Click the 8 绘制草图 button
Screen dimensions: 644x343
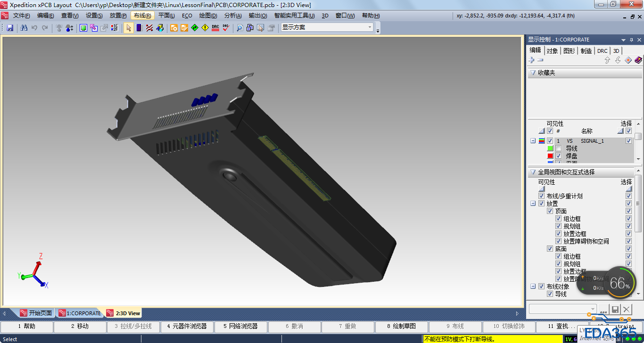401,326
